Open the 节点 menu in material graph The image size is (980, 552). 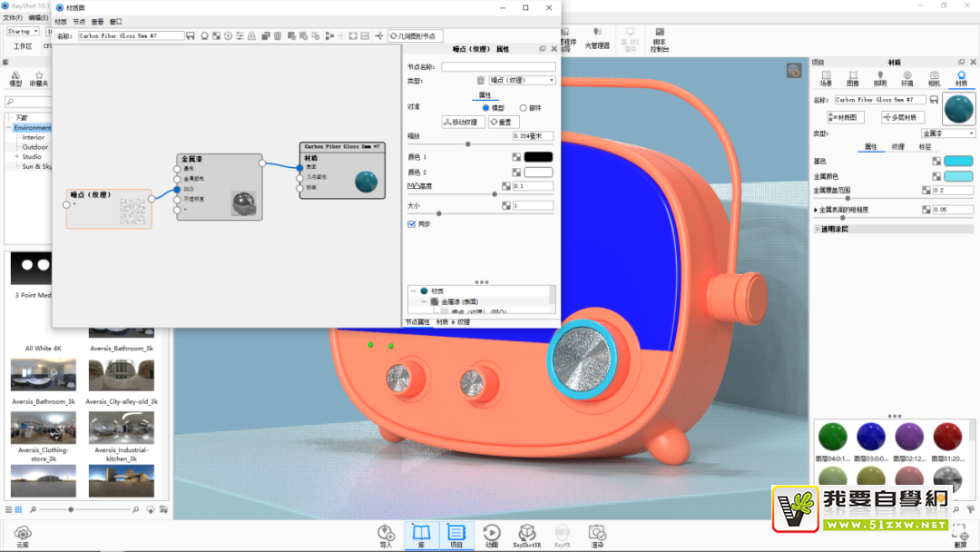point(79,22)
